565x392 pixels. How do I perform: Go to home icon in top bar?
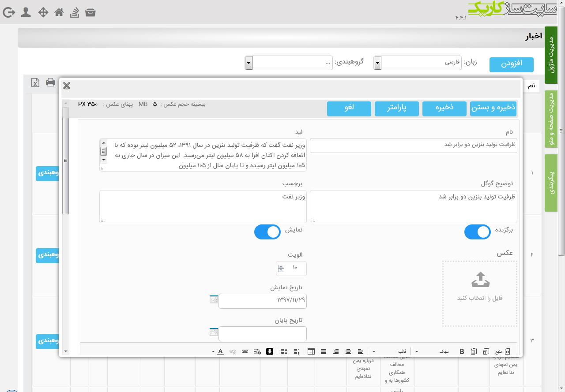(x=59, y=12)
